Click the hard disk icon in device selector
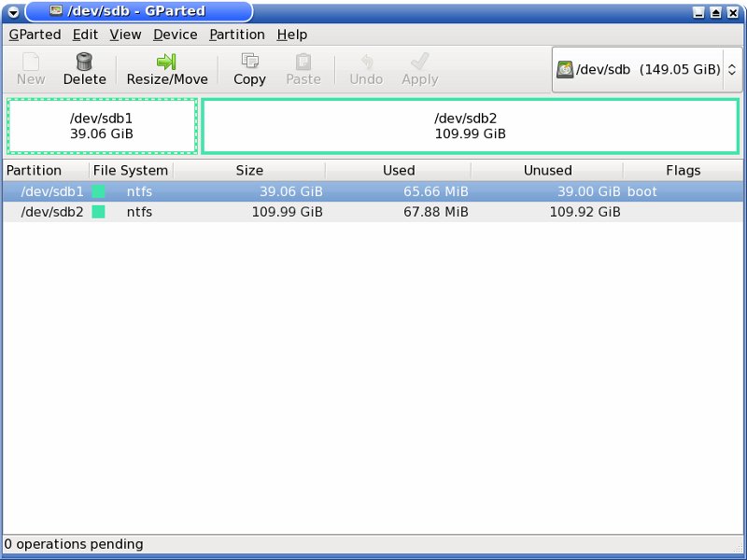This screenshot has width=747, height=560. (x=565, y=70)
